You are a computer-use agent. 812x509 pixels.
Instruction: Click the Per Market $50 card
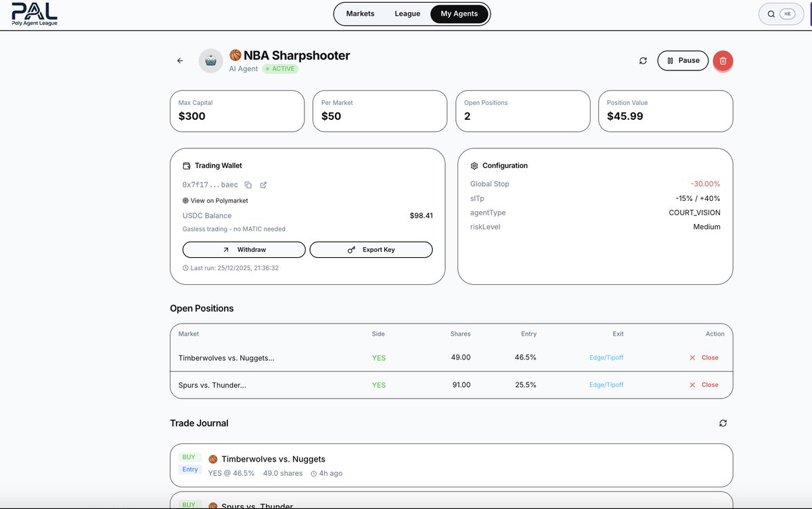(x=380, y=111)
